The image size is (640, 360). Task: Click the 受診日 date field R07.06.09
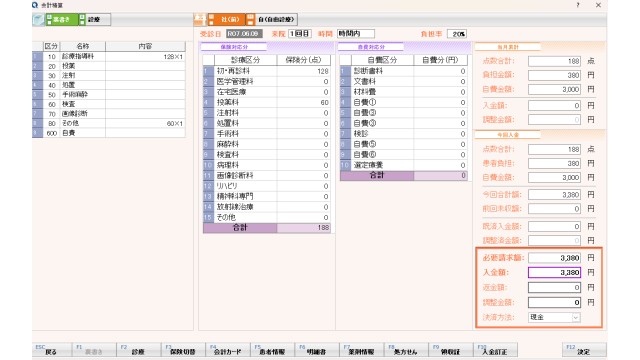pyautogui.click(x=244, y=33)
